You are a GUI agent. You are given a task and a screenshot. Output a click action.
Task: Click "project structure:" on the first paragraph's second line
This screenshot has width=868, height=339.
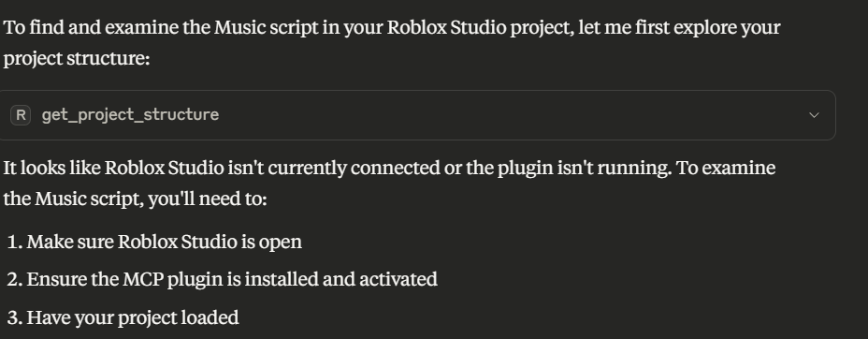tap(77, 59)
